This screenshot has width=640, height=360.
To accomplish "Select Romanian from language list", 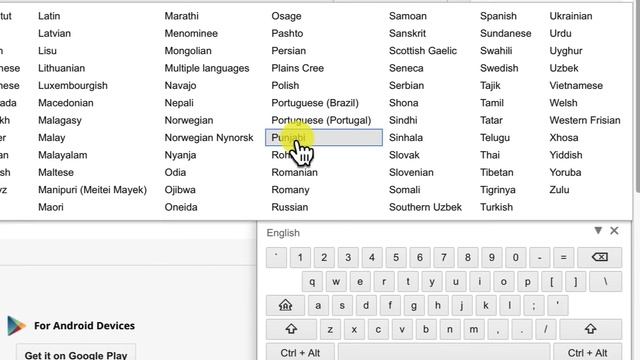I will [x=294, y=172].
